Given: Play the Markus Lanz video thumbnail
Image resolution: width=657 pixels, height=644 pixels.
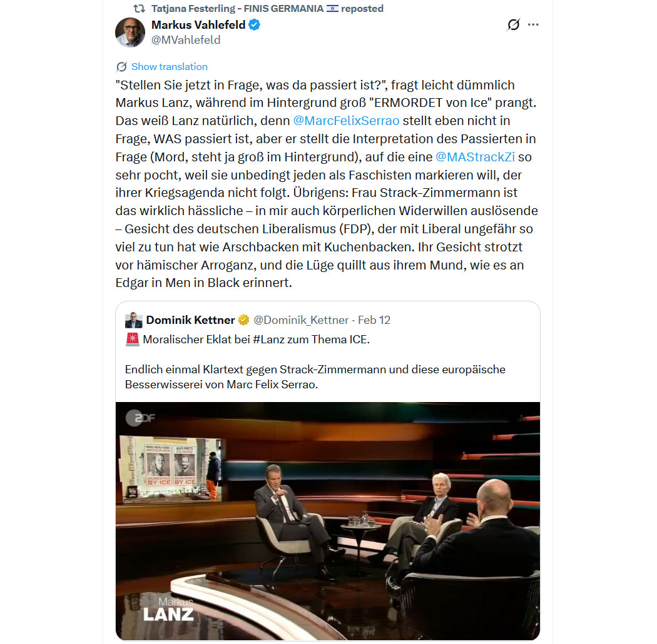Looking at the screenshot, I should pos(328,521).
